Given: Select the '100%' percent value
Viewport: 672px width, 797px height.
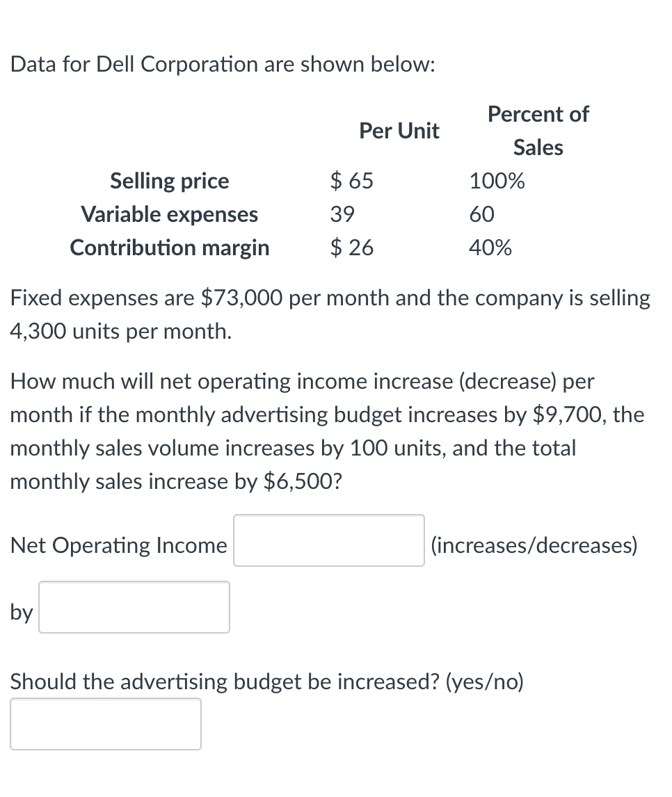Looking at the screenshot, I should click(x=495, y=181).
